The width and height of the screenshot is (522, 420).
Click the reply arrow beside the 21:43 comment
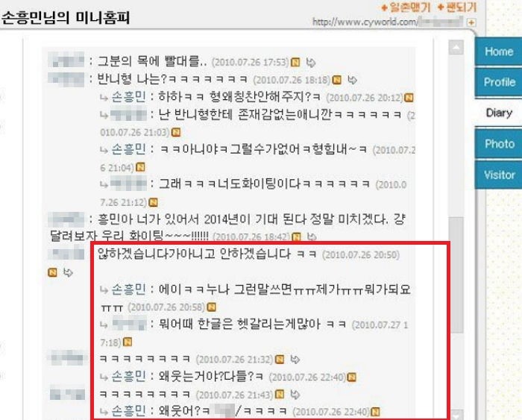295,395
